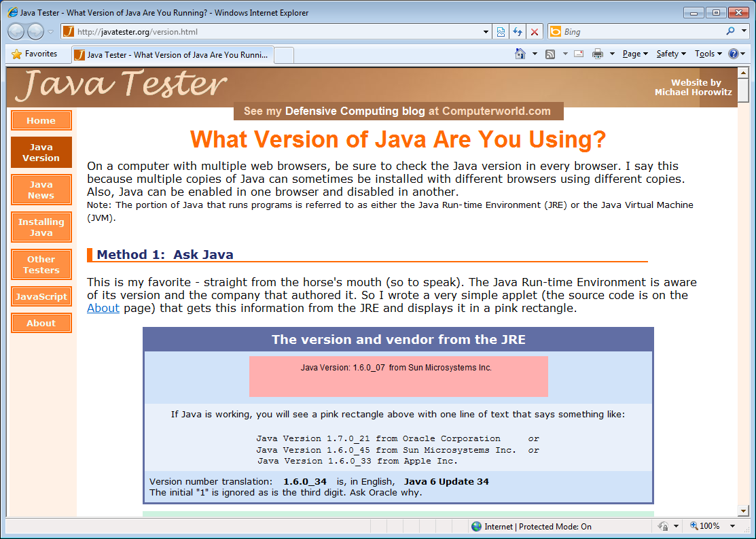
Task: Click "Website by Michael Horowitz" text
Action: (694, 87)
